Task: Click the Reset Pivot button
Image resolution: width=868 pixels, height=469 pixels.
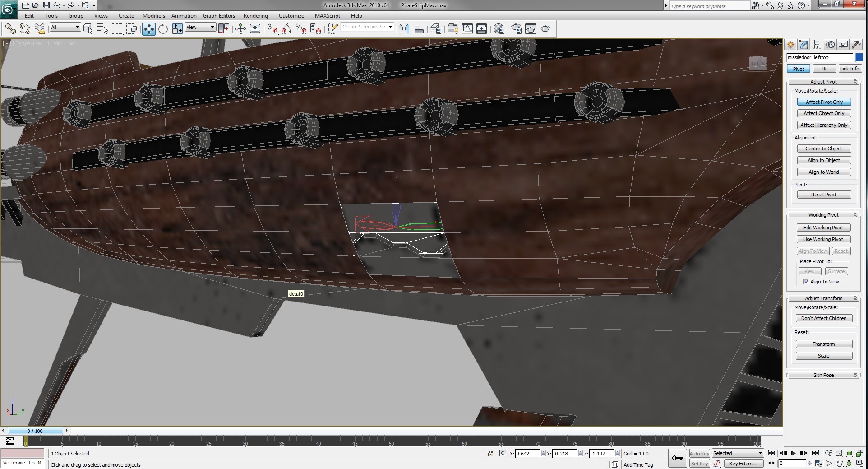Action: (x=824, y=195)
